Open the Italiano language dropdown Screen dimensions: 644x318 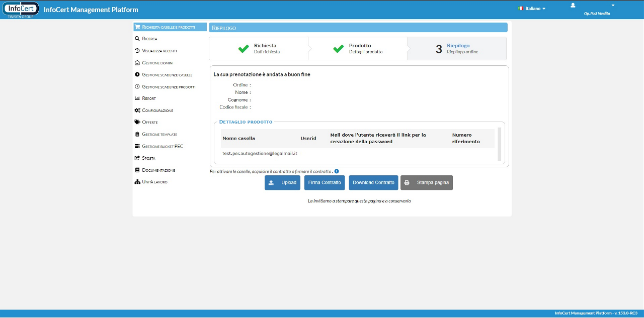point(532,9)
